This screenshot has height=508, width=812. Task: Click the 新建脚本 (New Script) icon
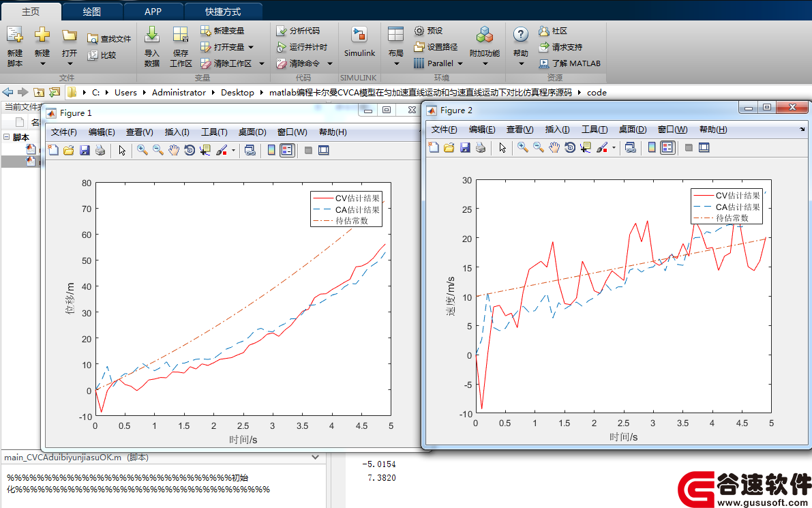[14, 35]
